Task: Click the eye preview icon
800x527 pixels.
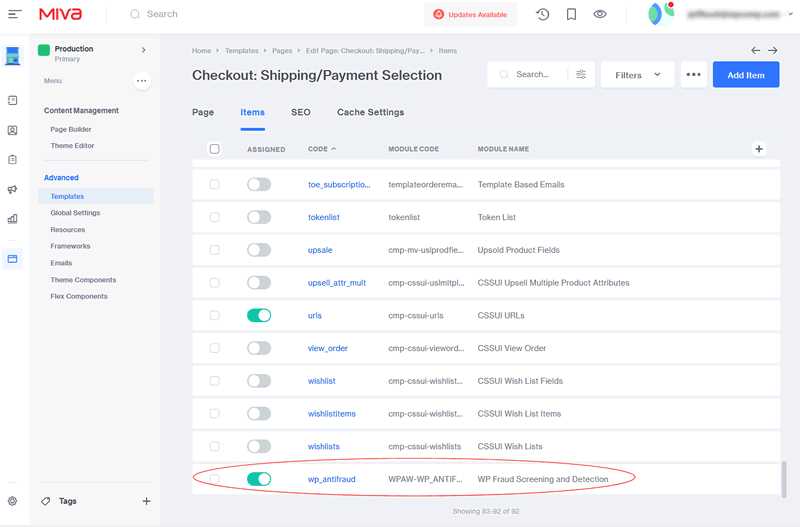Action: pyautogui.click(x=600, y=14)
